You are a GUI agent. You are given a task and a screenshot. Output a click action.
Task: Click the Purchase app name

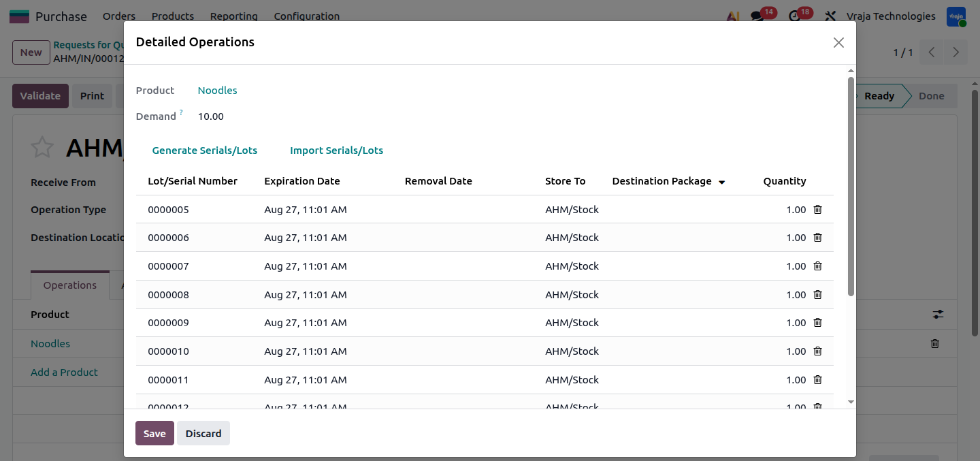61,16
